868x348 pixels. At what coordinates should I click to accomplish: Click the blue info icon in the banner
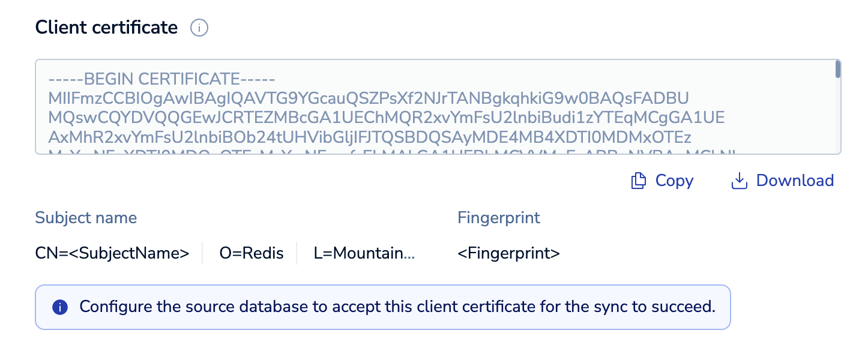[x=59, y=307]
